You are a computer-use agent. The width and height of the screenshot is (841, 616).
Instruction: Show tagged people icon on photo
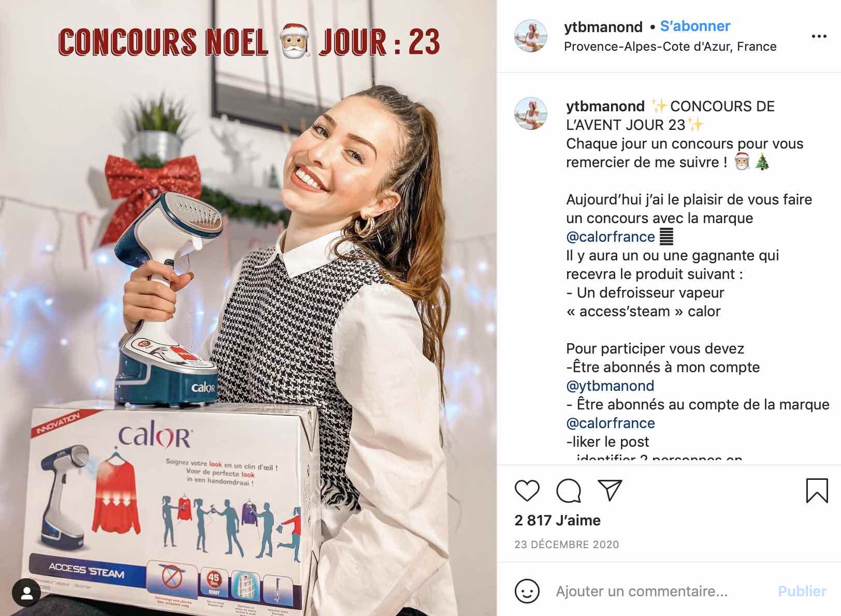pos(26,593)
